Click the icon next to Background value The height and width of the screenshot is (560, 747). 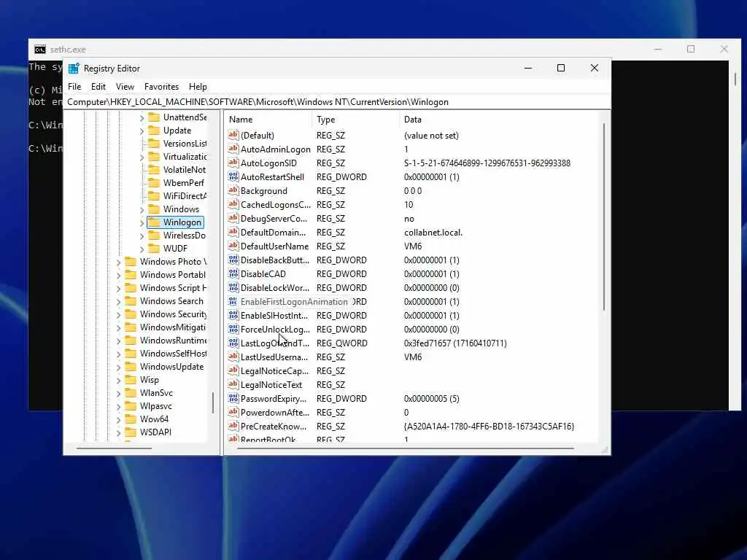(x=233, y=190)
